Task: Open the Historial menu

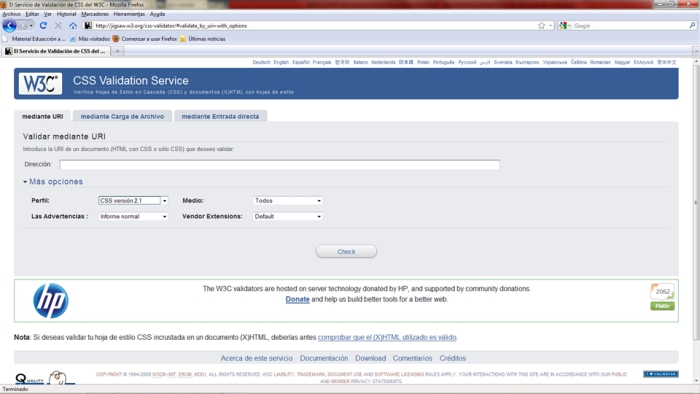Action: click(x=66, y=14)
